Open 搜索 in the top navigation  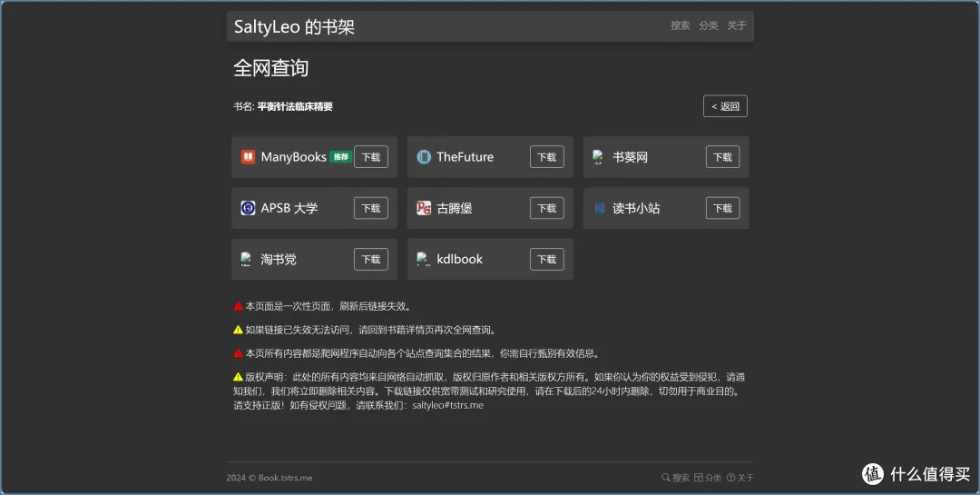(x=680, y=25)
